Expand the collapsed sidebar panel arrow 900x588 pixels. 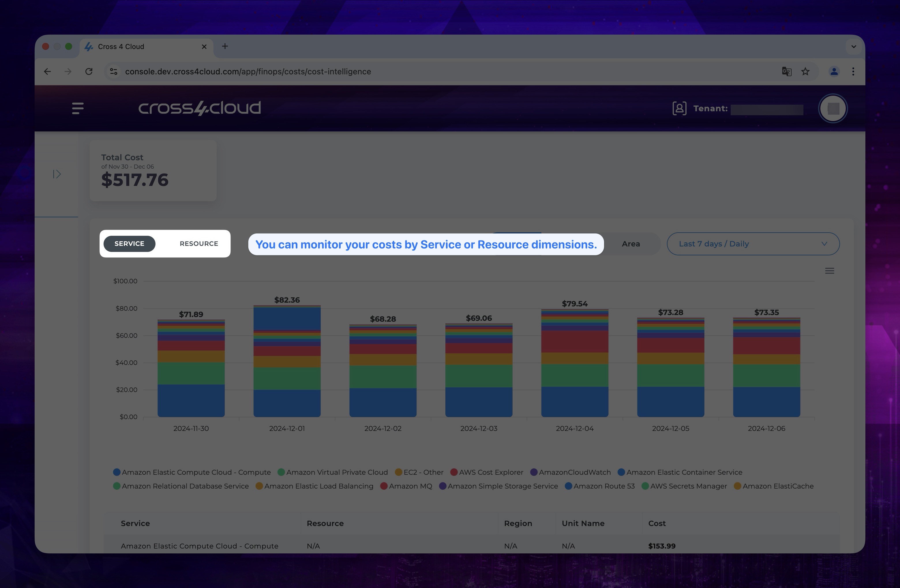pos(57,174)
